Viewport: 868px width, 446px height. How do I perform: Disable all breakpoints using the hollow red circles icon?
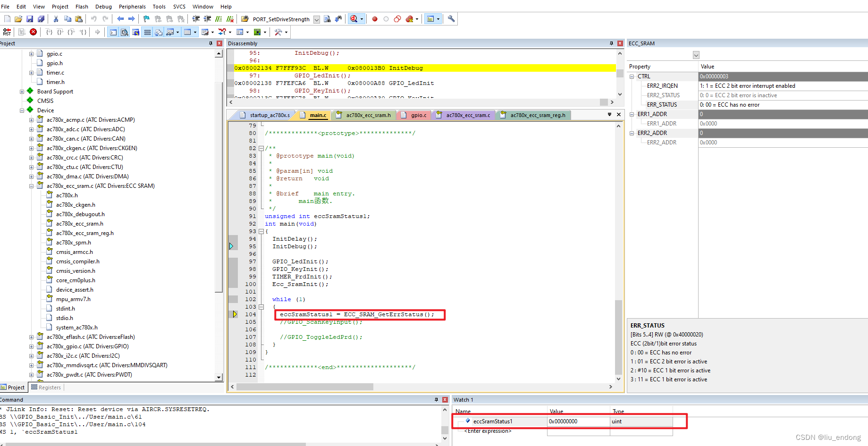397,19
